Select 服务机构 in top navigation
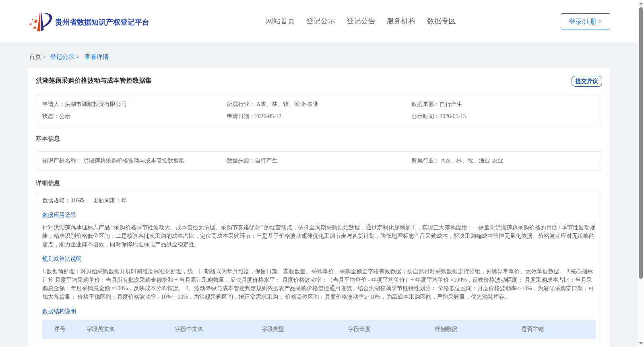Viewport: 644px width, 347px height. coord(401,21)
